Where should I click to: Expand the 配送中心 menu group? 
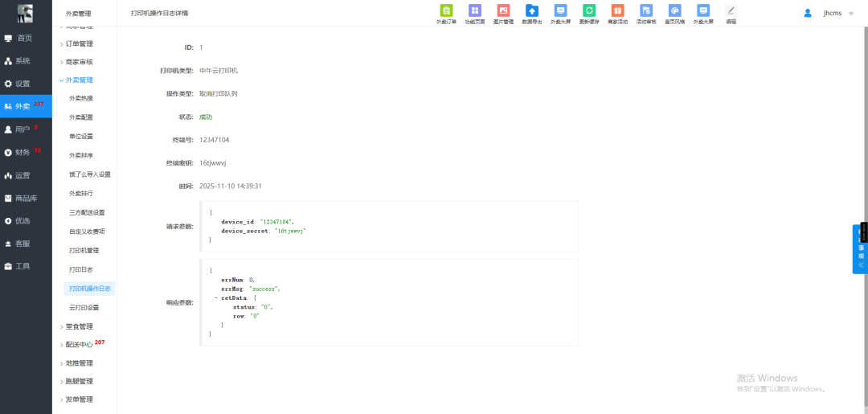[x=79, y=344]
